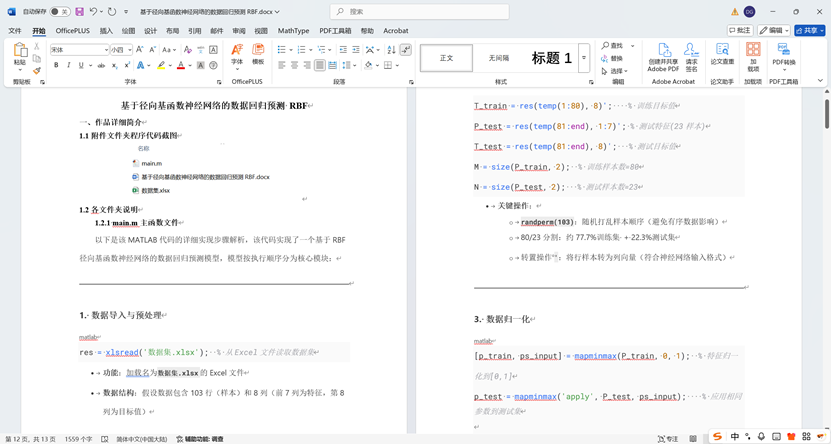Switch to the 审阅 Review tab

coord(238,31)
